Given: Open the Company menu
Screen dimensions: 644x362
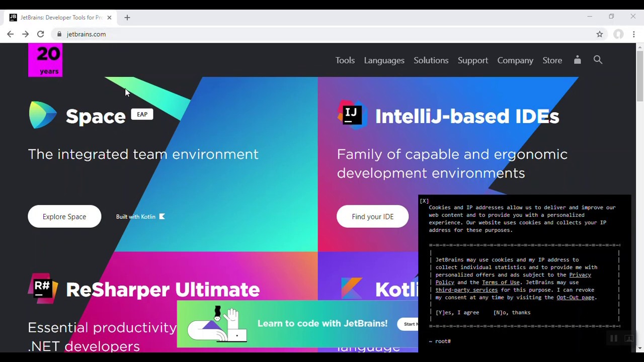Looking at the screenshot, I should click(515, 60).
